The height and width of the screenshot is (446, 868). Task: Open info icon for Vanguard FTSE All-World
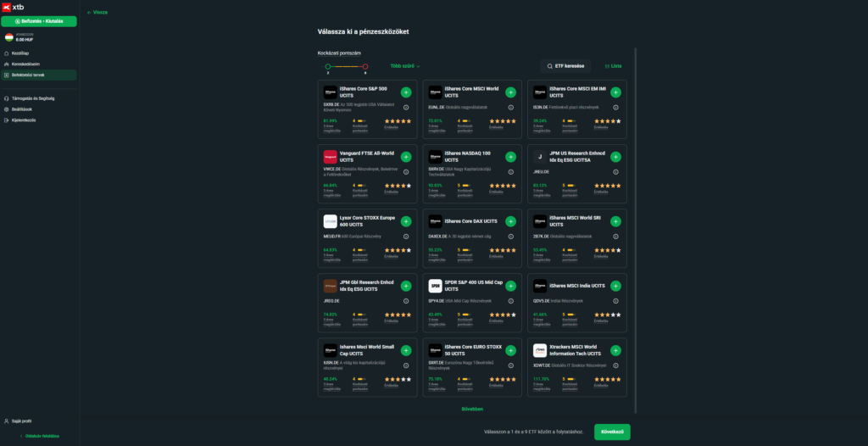click(406, 172)
